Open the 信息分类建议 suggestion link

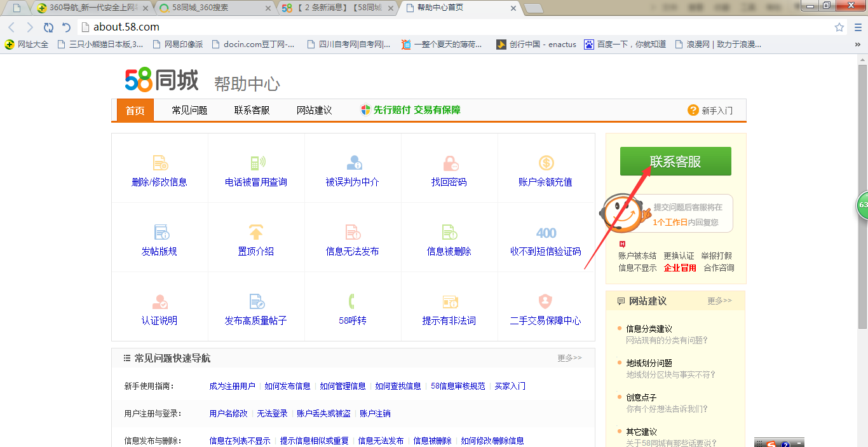point(649,329)
